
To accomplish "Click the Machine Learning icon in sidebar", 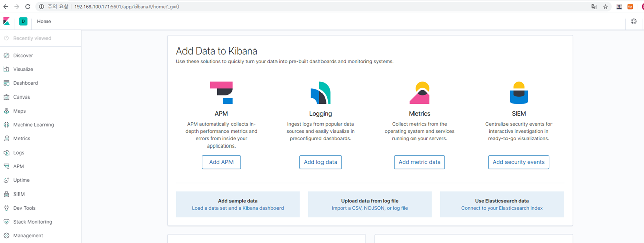I will coord(6,125).
